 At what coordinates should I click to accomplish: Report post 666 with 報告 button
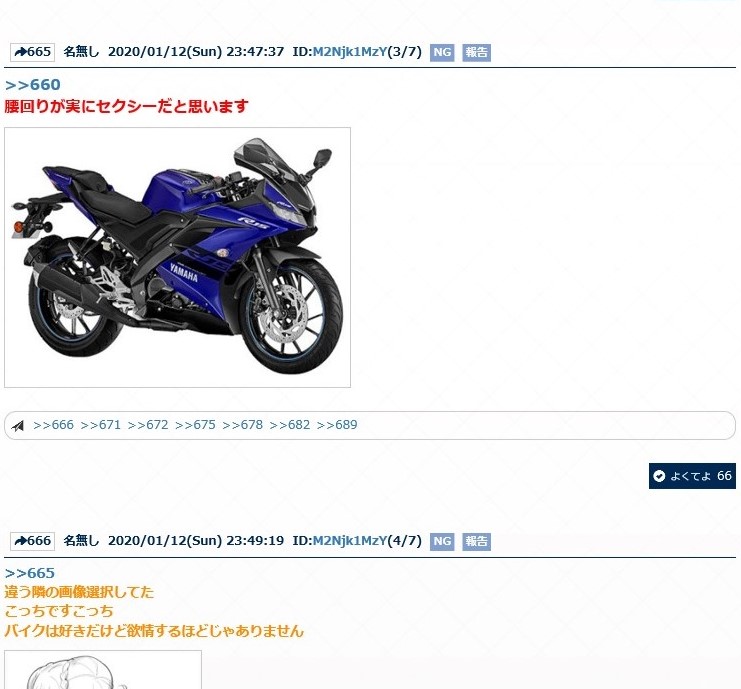[x=476, y=542]
